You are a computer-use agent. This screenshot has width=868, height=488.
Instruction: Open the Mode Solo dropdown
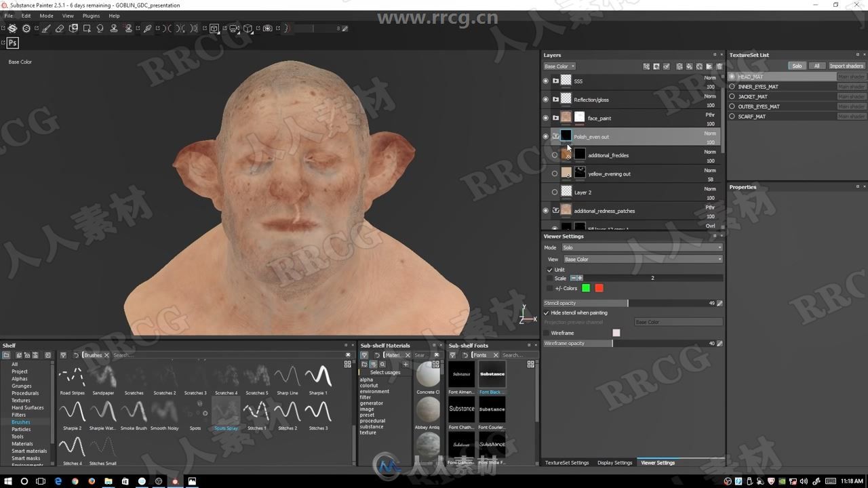tap(642, 247)
